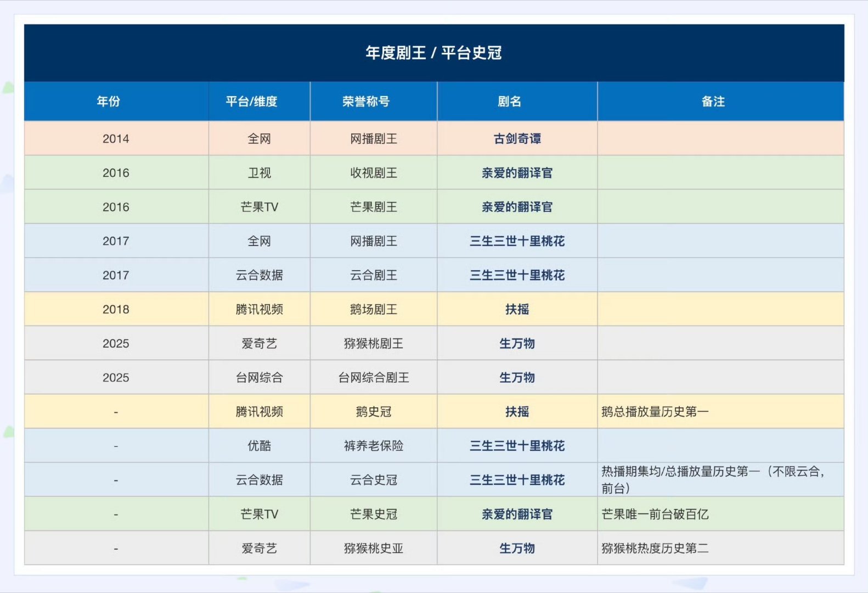This screenshot has height=593, width=868.
Task: Click 台网综合剧王 title cell
Action: click(374, 378)
